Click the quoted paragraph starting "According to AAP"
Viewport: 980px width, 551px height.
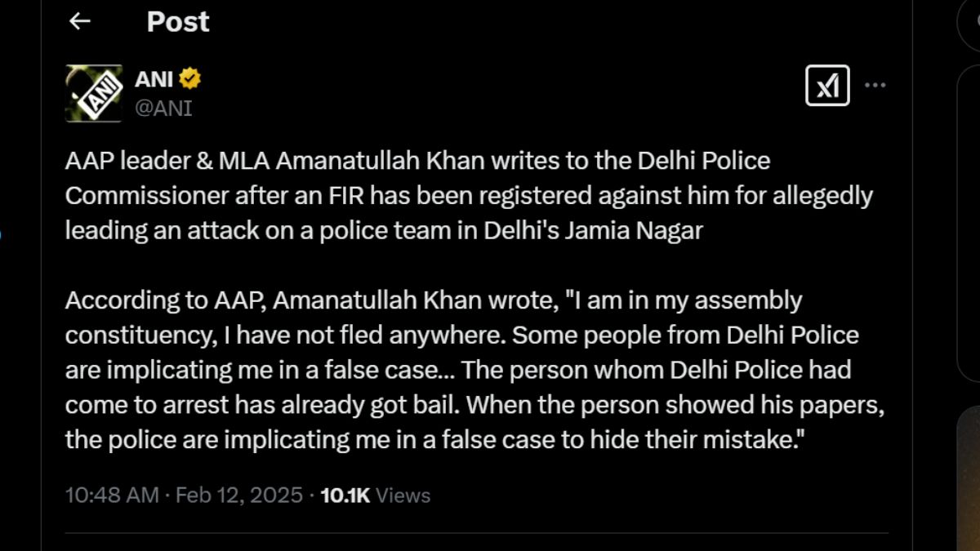(x=475, y=371)
